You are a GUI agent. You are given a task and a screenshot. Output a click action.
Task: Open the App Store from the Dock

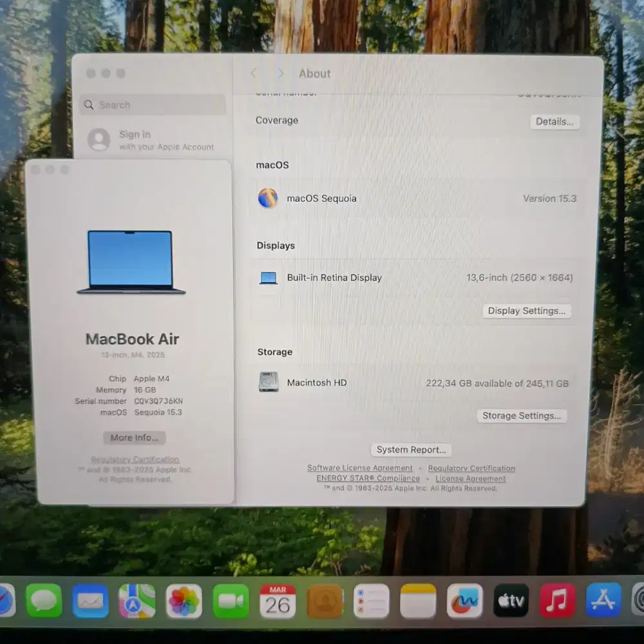[x=603, y=600]
